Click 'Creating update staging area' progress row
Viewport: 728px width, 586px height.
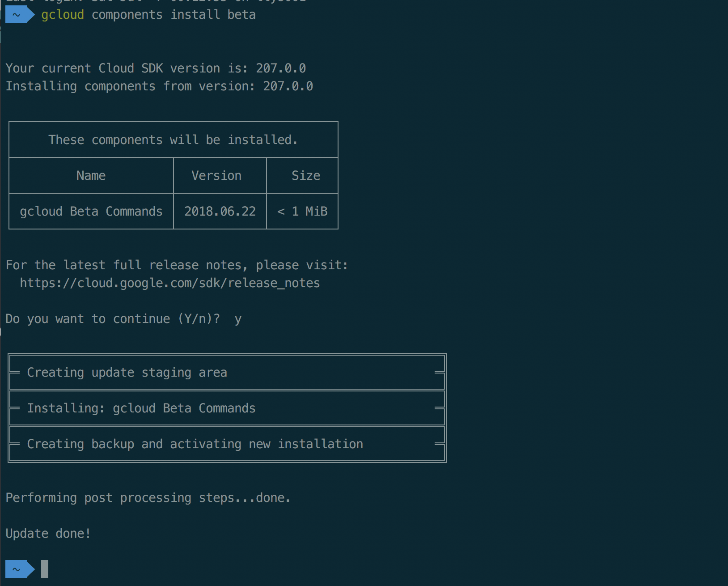click(227, 372)
